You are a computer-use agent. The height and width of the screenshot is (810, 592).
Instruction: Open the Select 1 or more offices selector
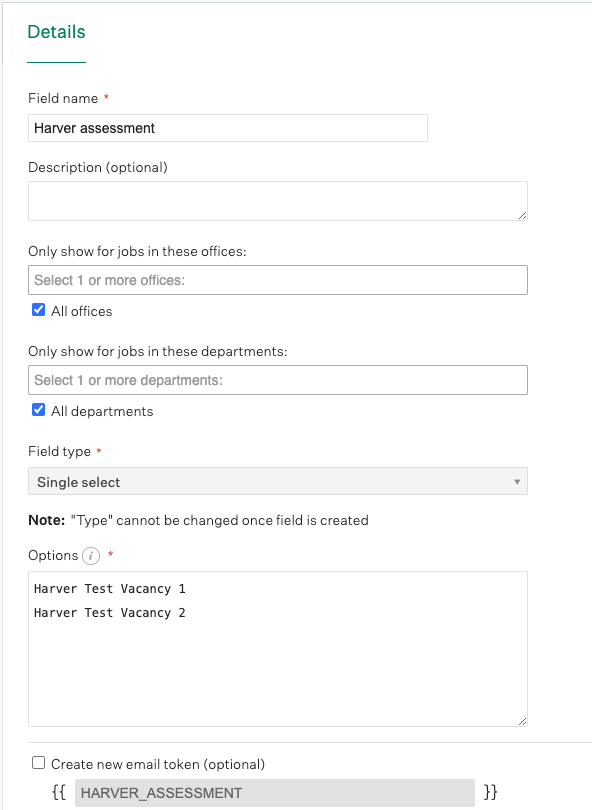click(278, 280)
